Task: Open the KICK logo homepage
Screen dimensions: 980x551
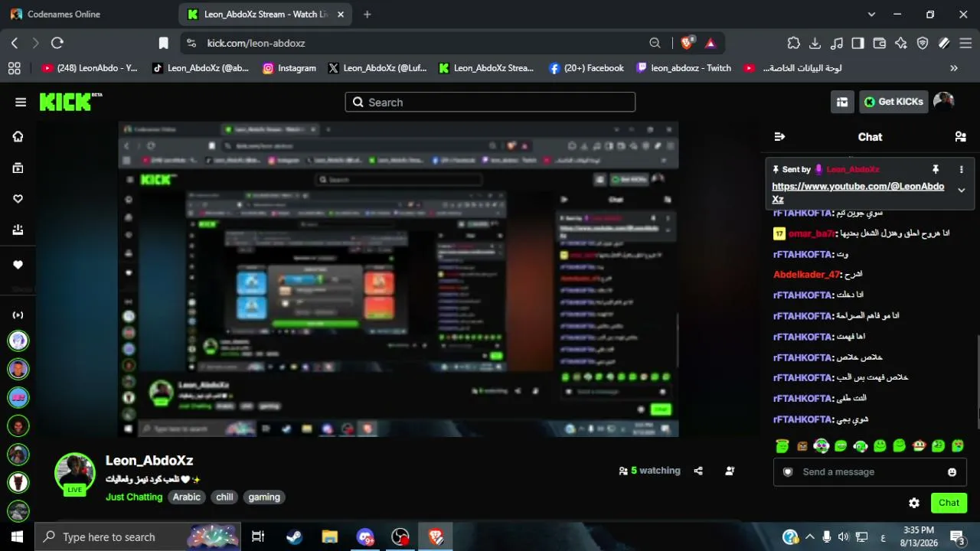Action: (70, 102)
